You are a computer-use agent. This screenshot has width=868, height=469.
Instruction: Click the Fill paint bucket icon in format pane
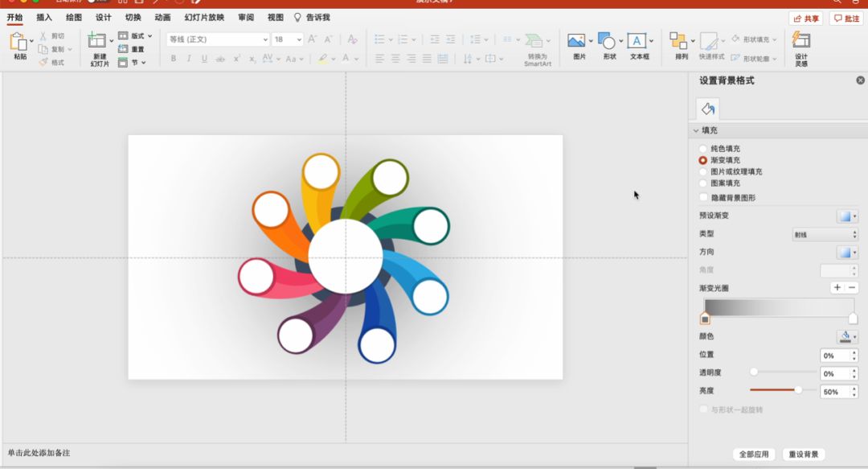(707, 109)
